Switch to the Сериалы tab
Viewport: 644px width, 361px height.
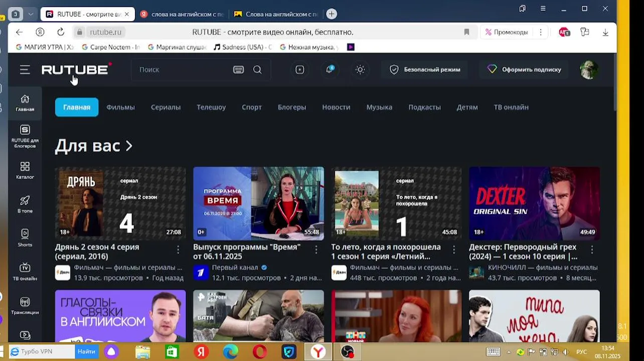point(166,107)
